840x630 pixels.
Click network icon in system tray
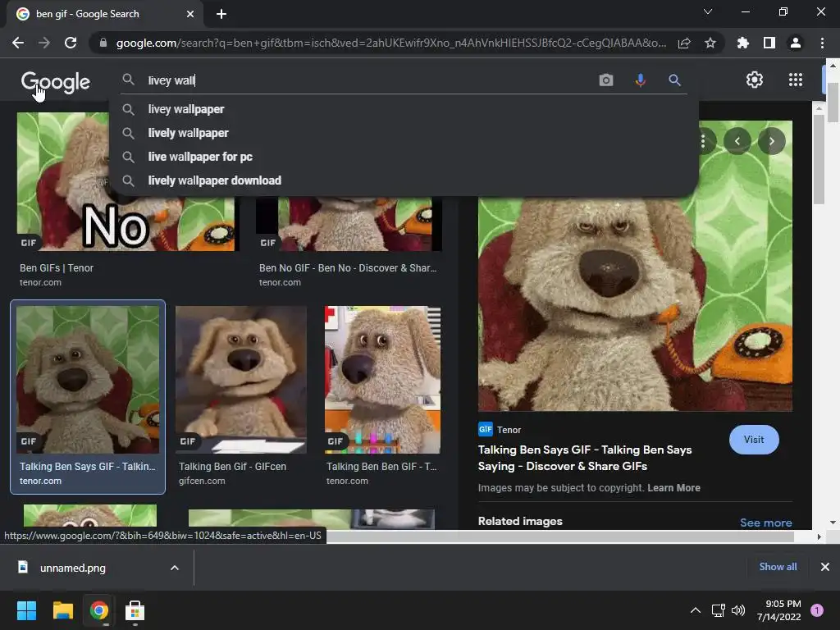[718, 610]
